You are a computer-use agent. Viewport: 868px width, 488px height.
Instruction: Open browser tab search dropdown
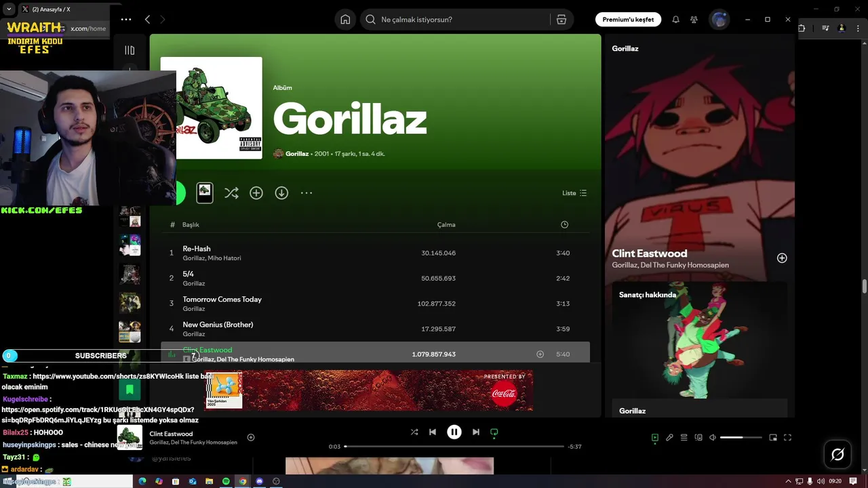pos(8,9)
